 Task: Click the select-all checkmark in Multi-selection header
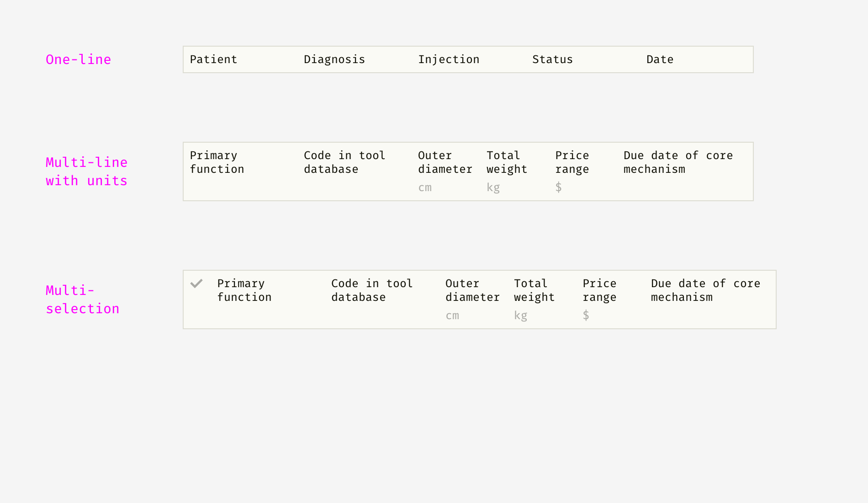coord(196,284)
